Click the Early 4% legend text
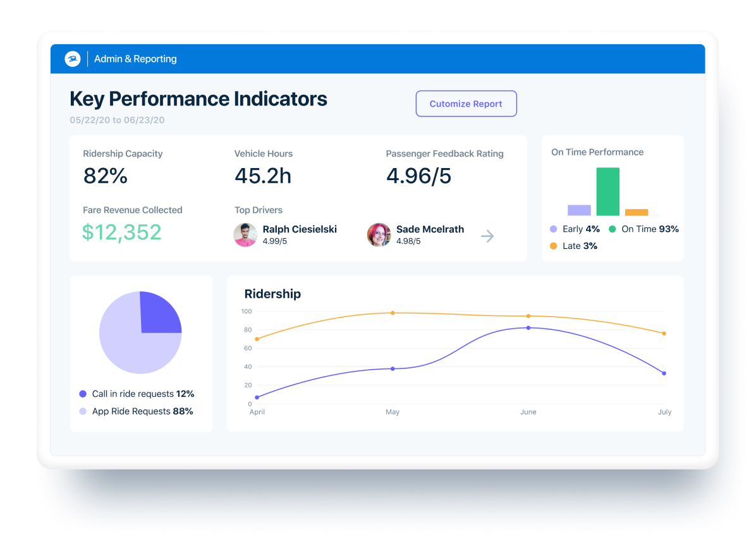Screen dimensions: 756x539 581,229
